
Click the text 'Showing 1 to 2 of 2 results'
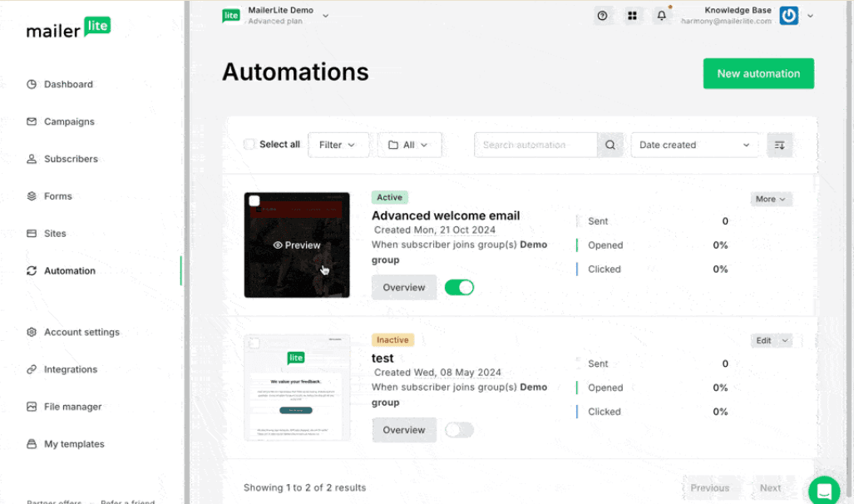(304, 487)
